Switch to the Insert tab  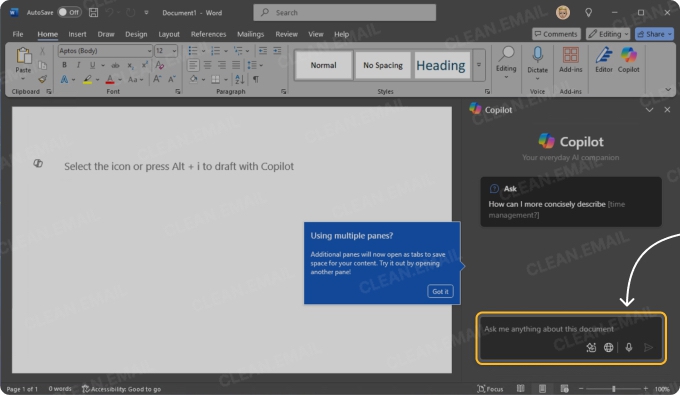click(77, 34)
